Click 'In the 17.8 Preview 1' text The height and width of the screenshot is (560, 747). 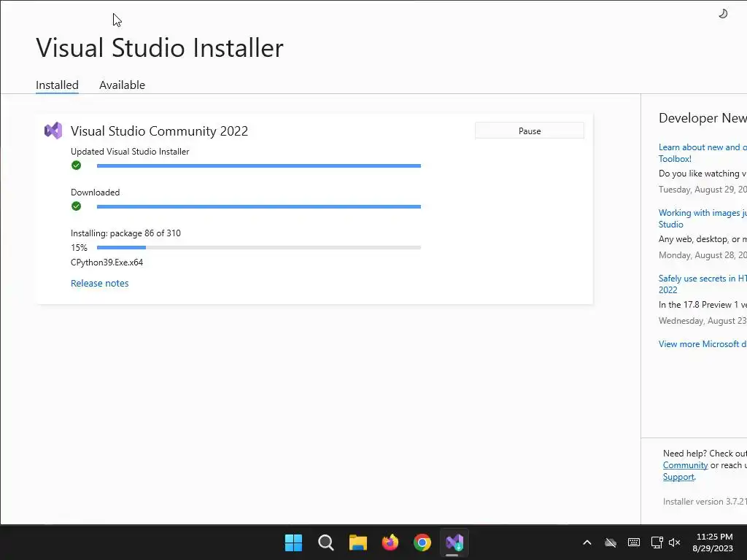703,305
